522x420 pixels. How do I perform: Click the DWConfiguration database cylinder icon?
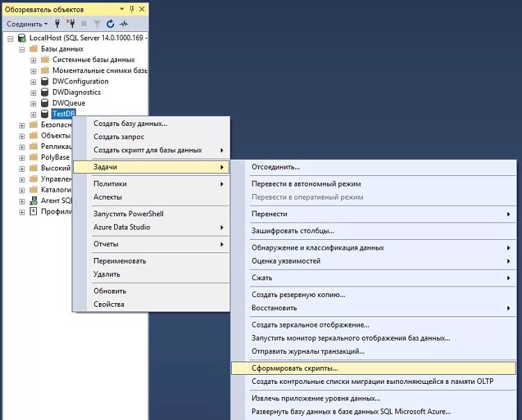(45, 81)
